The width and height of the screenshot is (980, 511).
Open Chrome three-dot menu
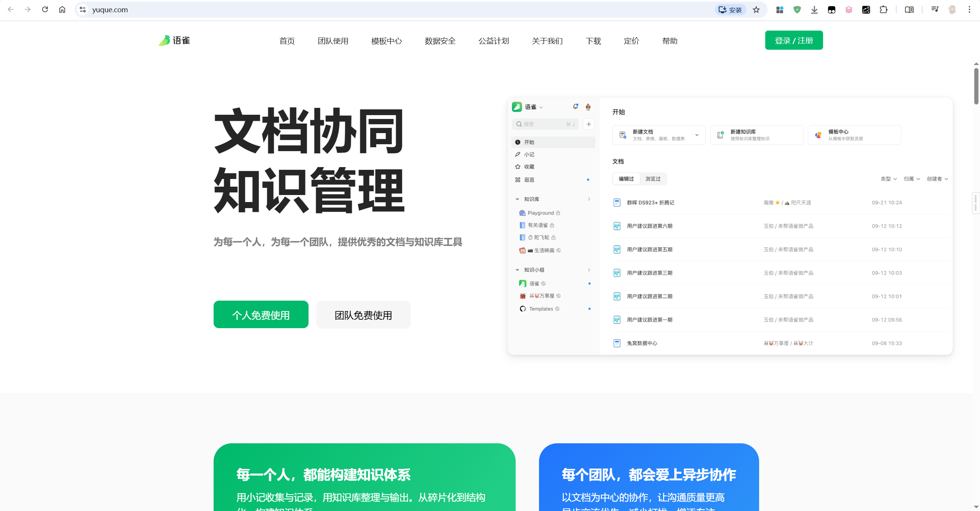point(969,10)
